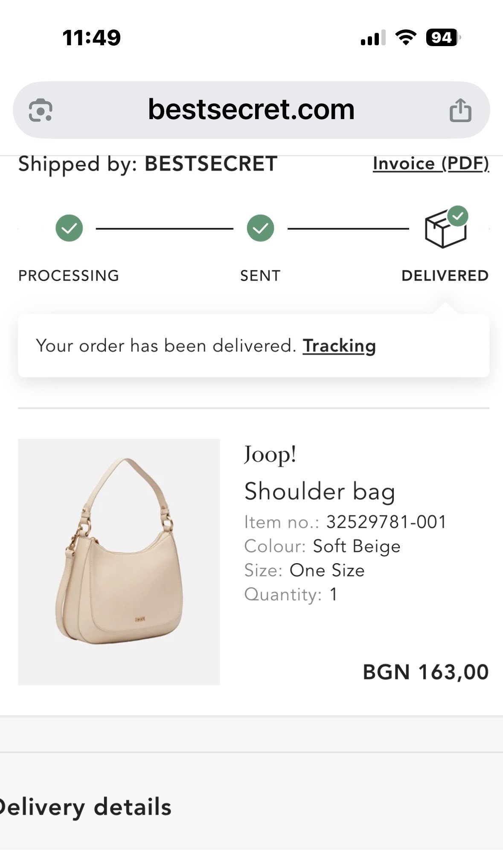The image size is (503, 868).
Task: Open the beige shoulder bag thumbnail
Action: (119, 561)
